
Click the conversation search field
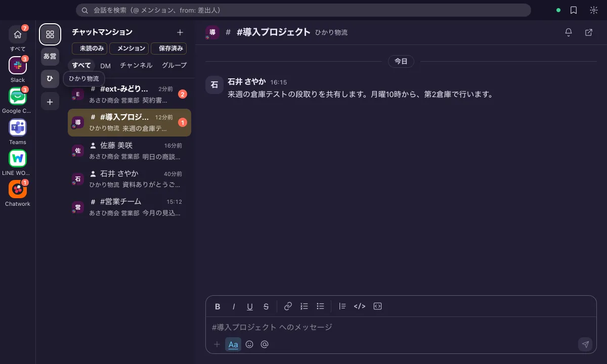tap(303, 10)
